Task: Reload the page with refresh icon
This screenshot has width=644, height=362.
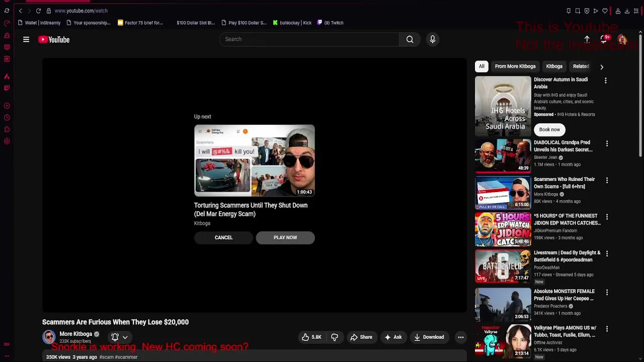Action: [38, 11]
